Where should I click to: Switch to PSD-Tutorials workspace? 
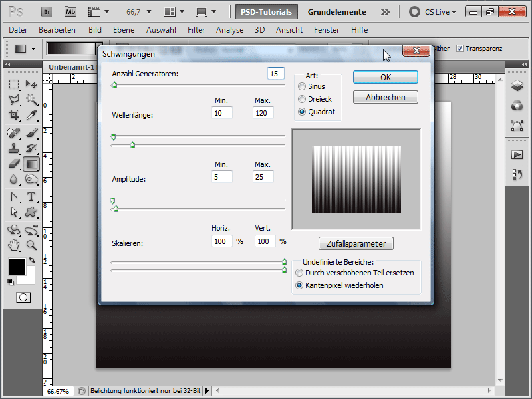click(267, 12)
